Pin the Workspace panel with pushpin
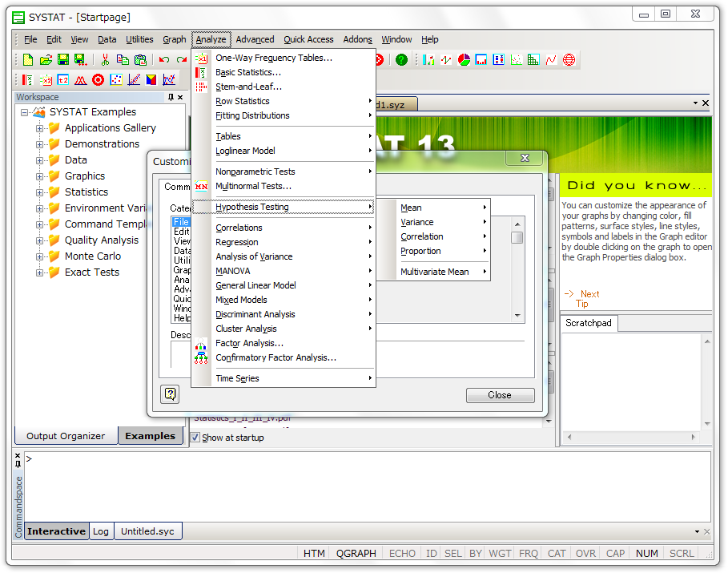The height and width of the screenshot is (573, 728). pyautogui.click(x=171, y=97)
